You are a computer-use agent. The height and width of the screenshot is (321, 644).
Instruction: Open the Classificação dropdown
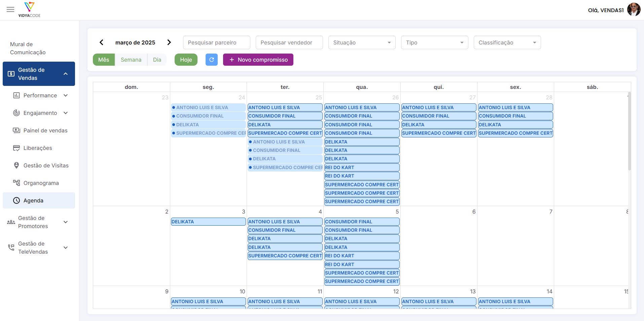pyautogui.click(x=507, y=42)
